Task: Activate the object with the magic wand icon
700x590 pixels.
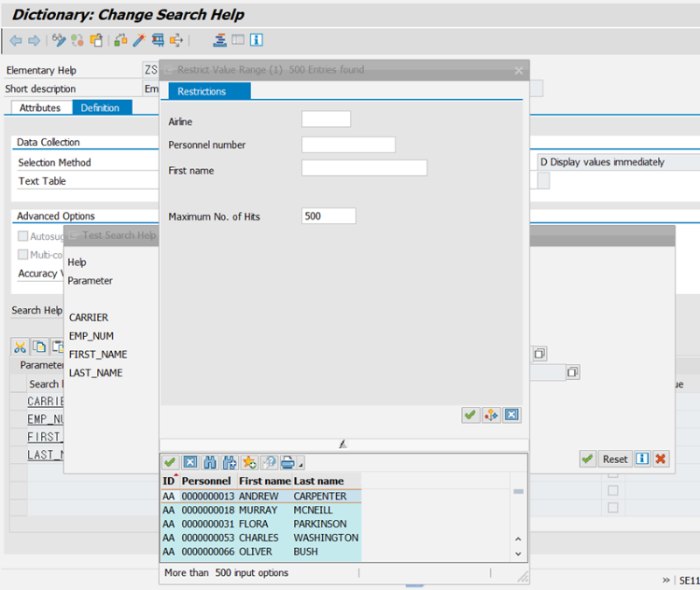Action: click(x=139, y=40)
